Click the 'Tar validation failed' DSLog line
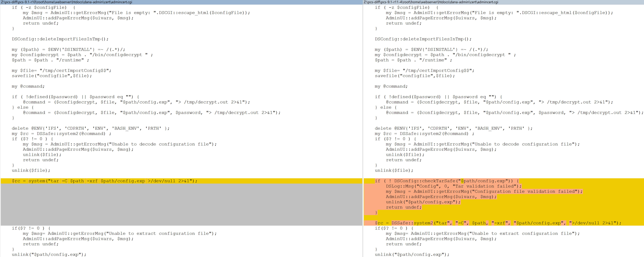This screenshot has height=257, width=644. tap(453, 186)
